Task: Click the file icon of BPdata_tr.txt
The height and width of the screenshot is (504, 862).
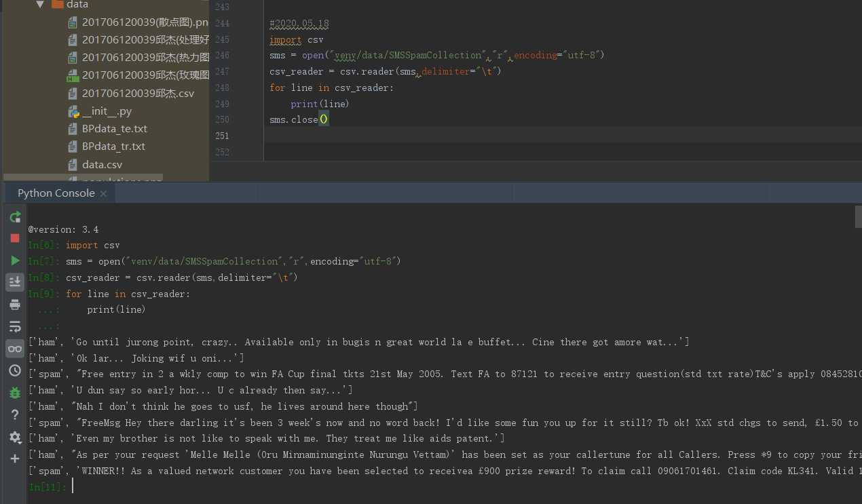Action: (73, 146)
